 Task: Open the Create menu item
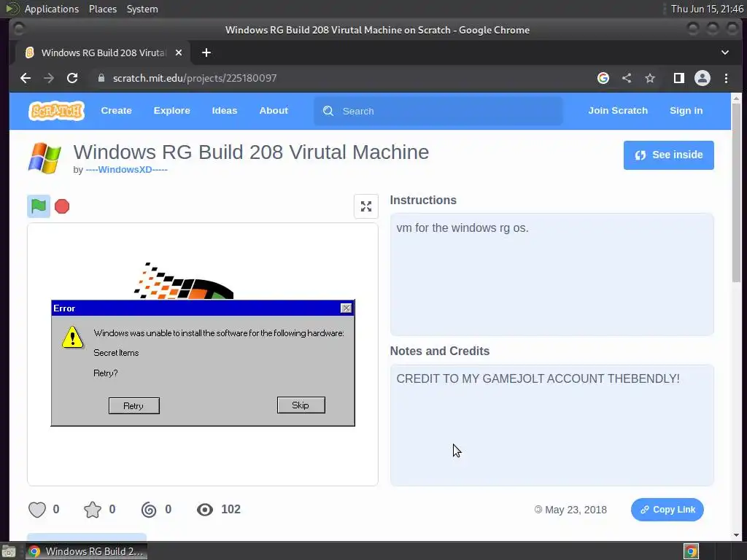tap(116, 111)
